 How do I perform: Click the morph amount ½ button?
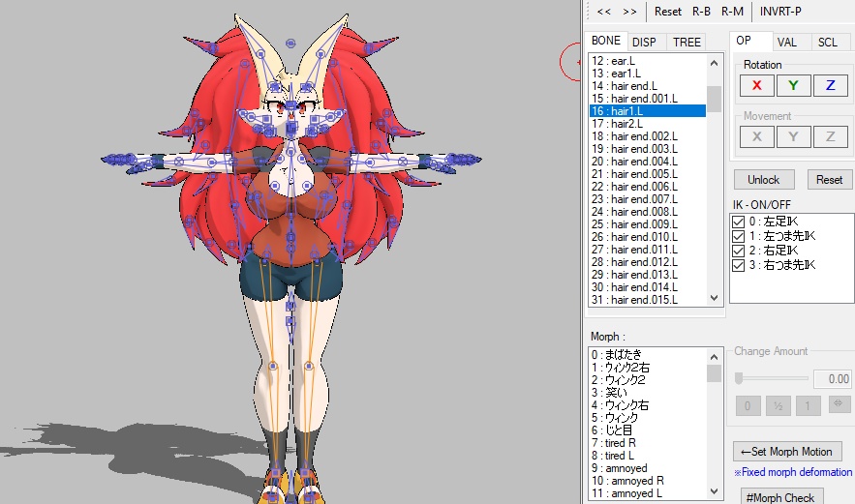pyautogui.click(x=779, y=405)
